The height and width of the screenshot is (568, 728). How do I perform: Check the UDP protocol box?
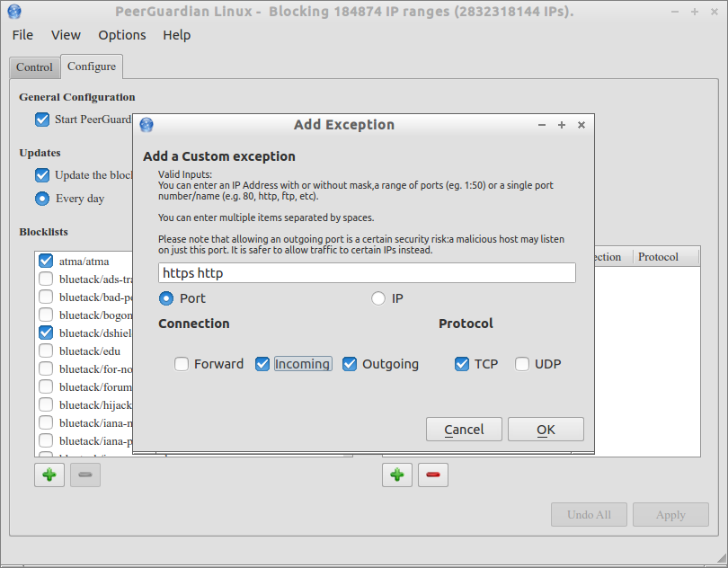click(522, 364)
